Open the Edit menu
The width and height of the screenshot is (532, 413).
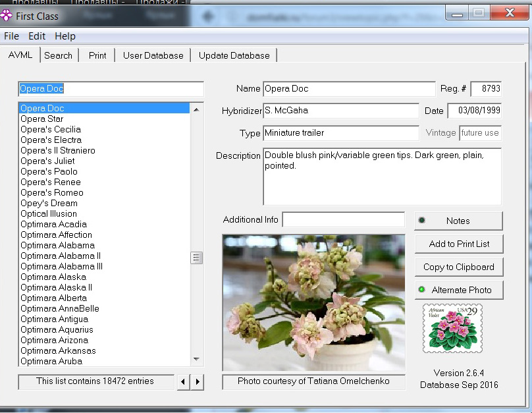[x=37, y=36]
